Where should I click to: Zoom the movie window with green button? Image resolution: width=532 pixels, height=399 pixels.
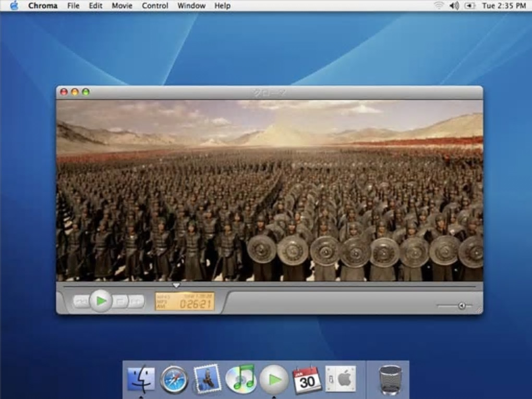point(86,92)
